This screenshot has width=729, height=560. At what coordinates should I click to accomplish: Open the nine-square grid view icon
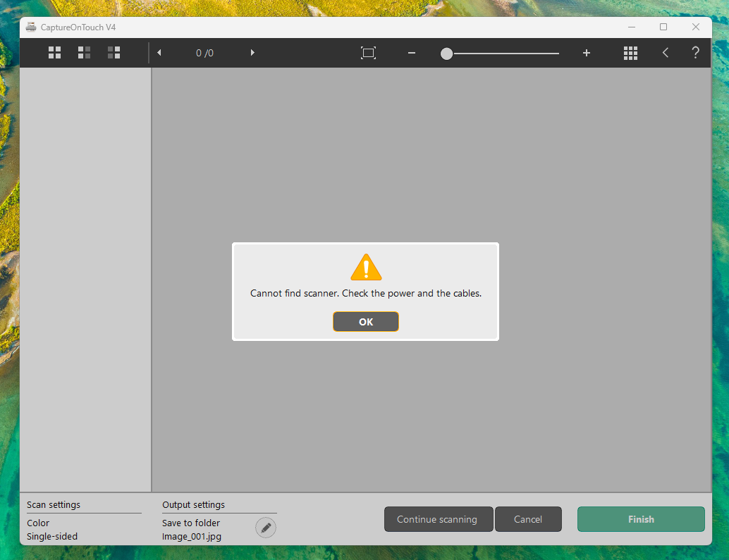tap(630, 53)
